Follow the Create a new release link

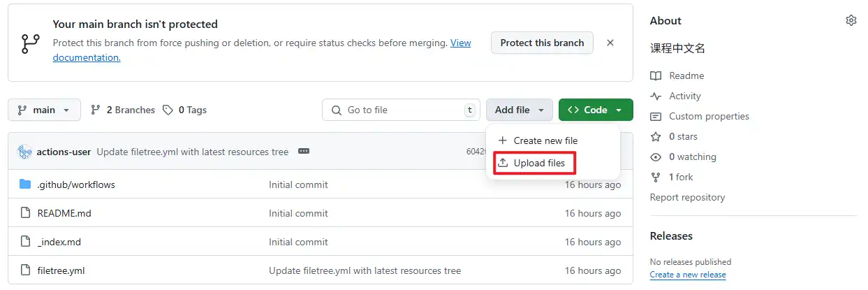(x=687, y=275)
